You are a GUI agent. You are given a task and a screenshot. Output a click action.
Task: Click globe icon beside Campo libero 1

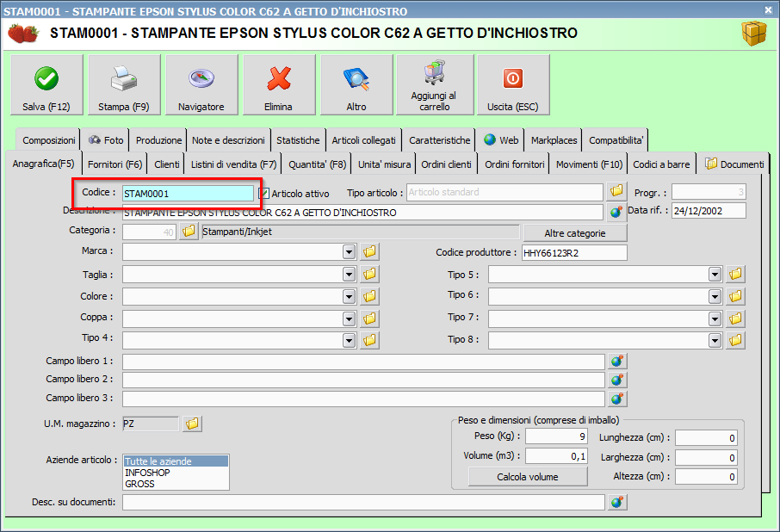(617, 361)
